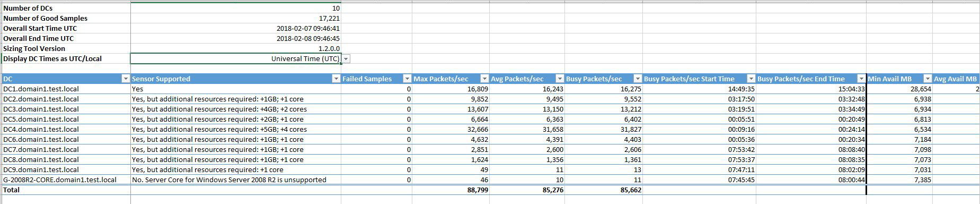This screenshot has height=204, width=980.
Task: Open the DC column filter dropdown
Action: click(126, 79)
